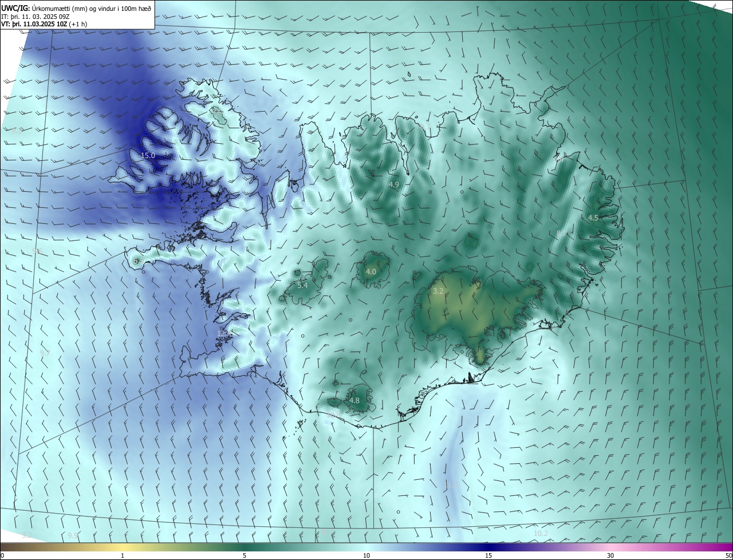The width and height of the screenshot is (733, 560).
Task: Click the color scale tick labeled 50
Action: (x=728, y=555)
